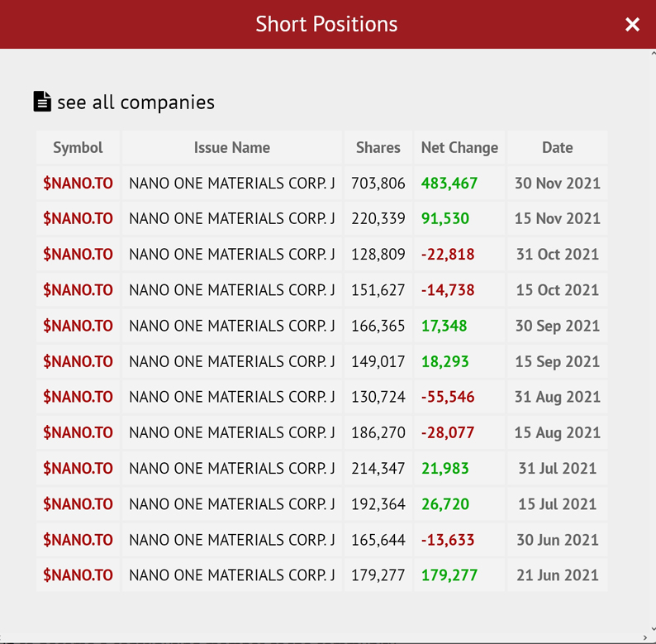Select net change value 26,720
This screenshot has height=644, width=656.
point(445,503)
